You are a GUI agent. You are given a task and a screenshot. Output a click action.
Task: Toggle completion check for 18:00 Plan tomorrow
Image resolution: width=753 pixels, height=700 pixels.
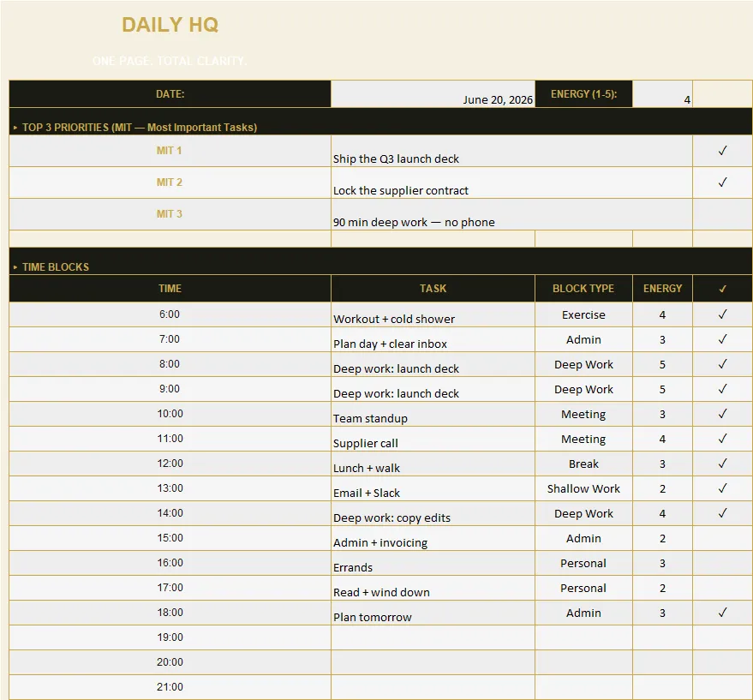(x=722, y=613)
